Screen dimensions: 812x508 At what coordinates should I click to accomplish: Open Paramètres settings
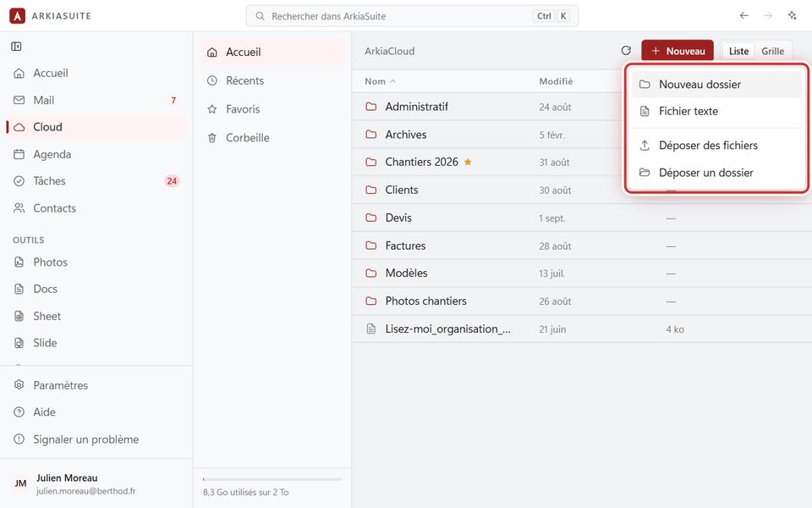coord(96,385)
